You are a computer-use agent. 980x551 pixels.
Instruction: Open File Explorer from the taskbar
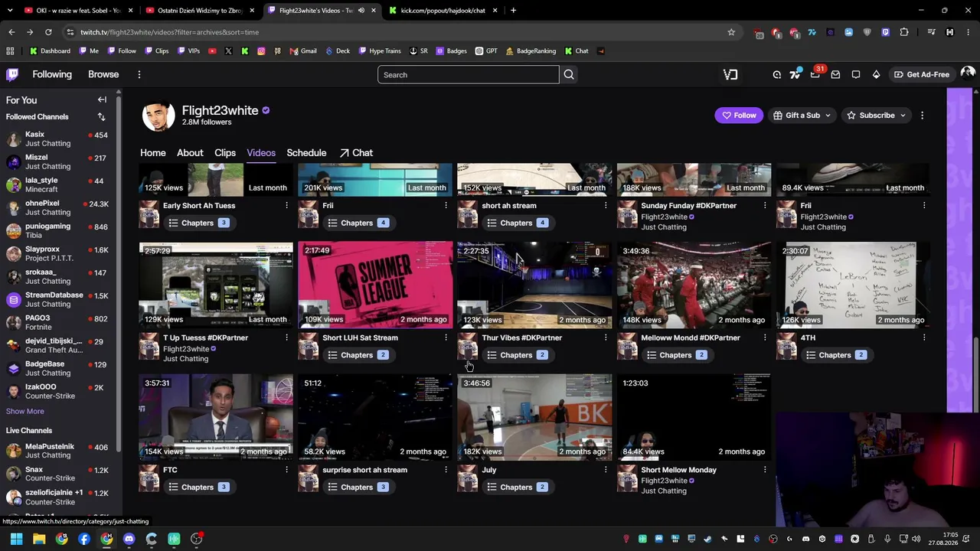coord(39,539)
